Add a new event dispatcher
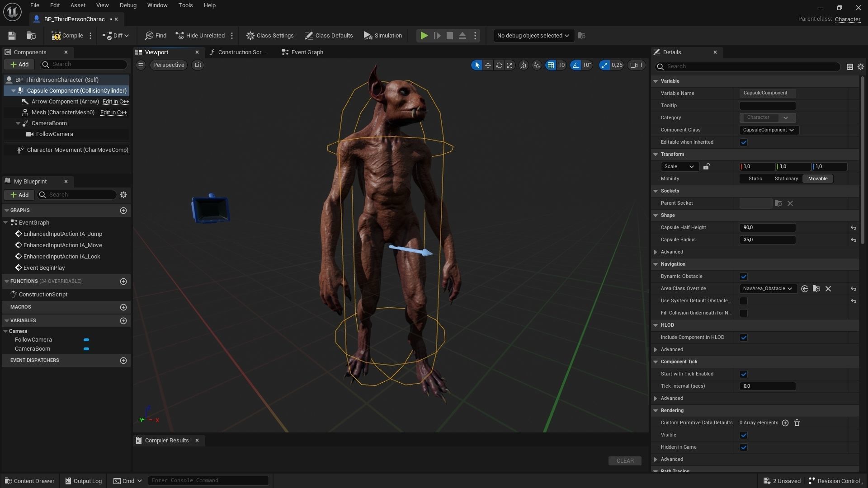 click(123, 361)
